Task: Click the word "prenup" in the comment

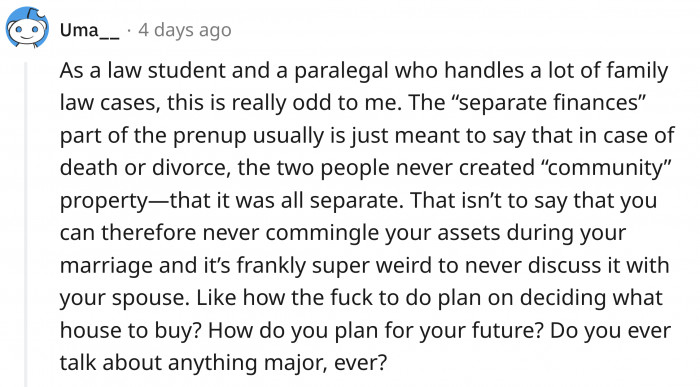Action: tap(209, 136)
